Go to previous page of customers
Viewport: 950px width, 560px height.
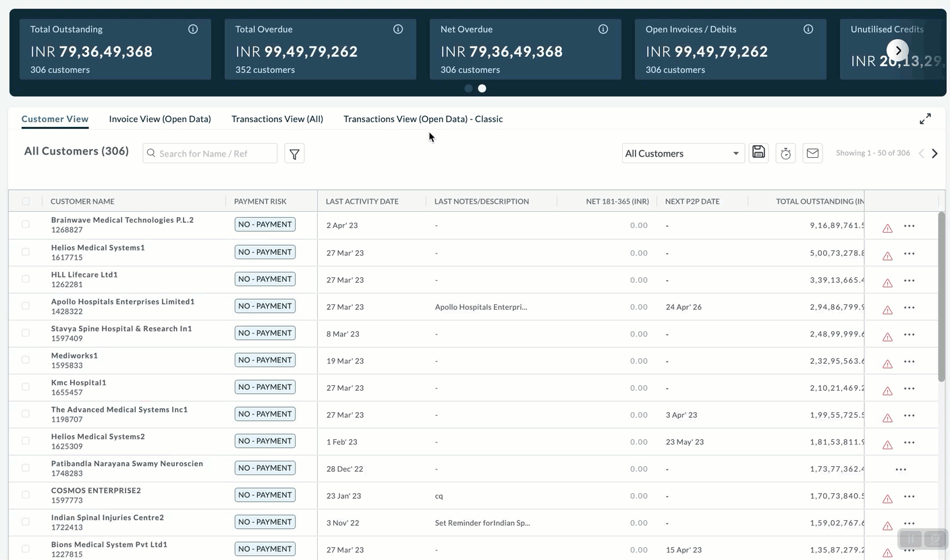pos(922,154)
